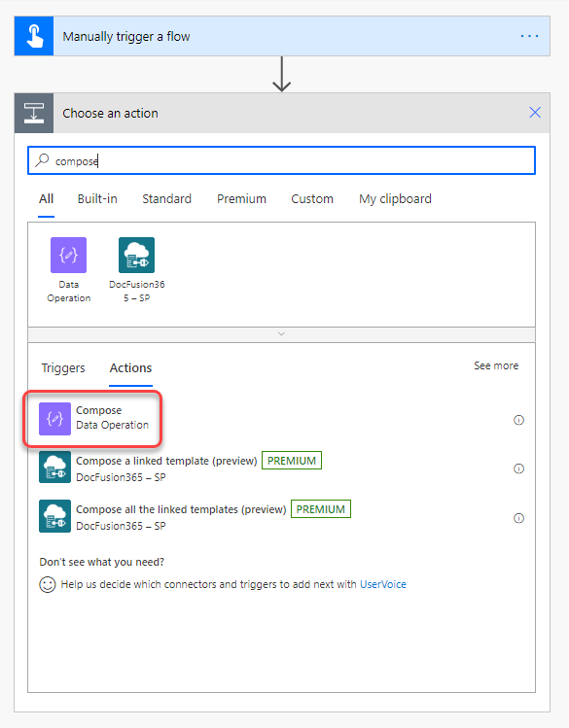Image resolution: width=569 pixels, height=728 pixels.
Task: Click inside the compose search field
Action: pos(281,160)
